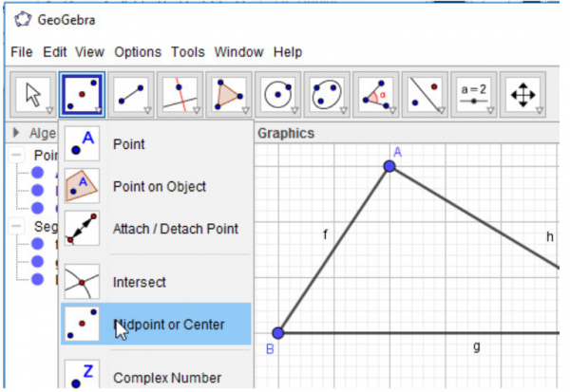Screen dimensions: 570x392
Task: Toggle visibility of first Point object
Action: click(37, 173)
